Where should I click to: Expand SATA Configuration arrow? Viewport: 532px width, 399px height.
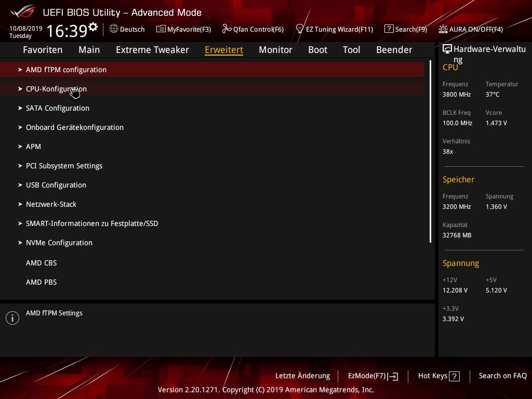pos(20,108)
